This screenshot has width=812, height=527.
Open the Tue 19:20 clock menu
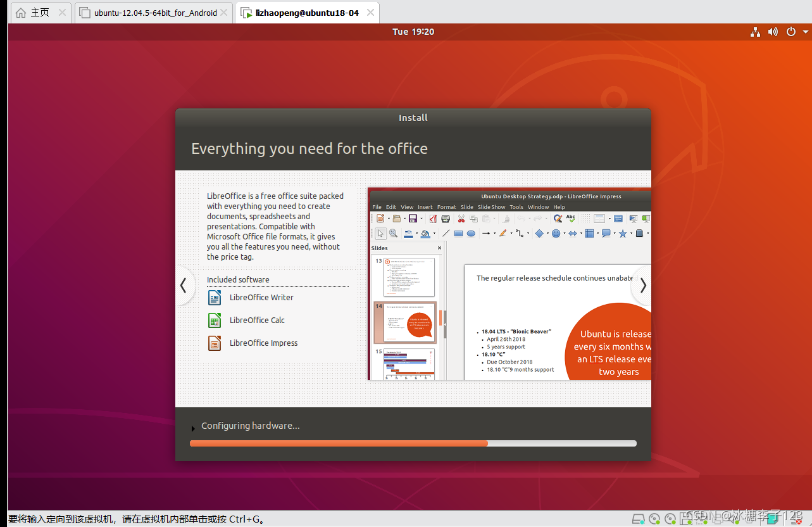(413, 32)
